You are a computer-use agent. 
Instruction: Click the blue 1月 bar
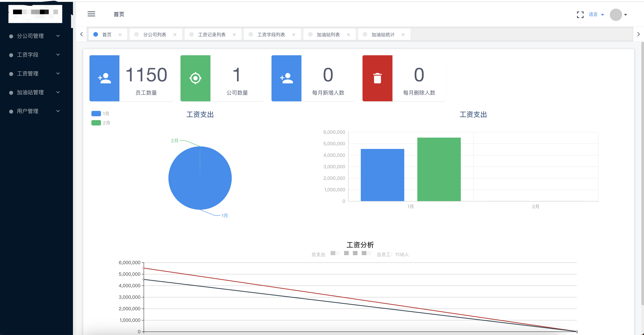[382, 175]
